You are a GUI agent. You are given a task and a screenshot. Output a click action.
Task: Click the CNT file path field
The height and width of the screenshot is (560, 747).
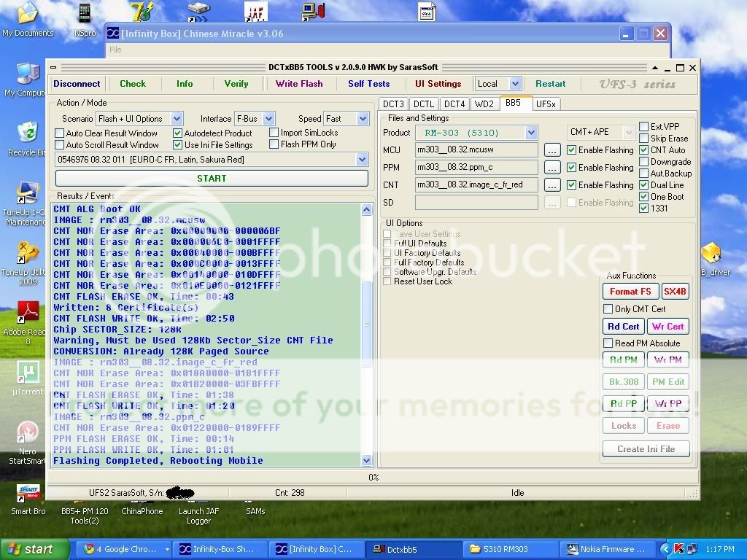(x=476, y=184)
